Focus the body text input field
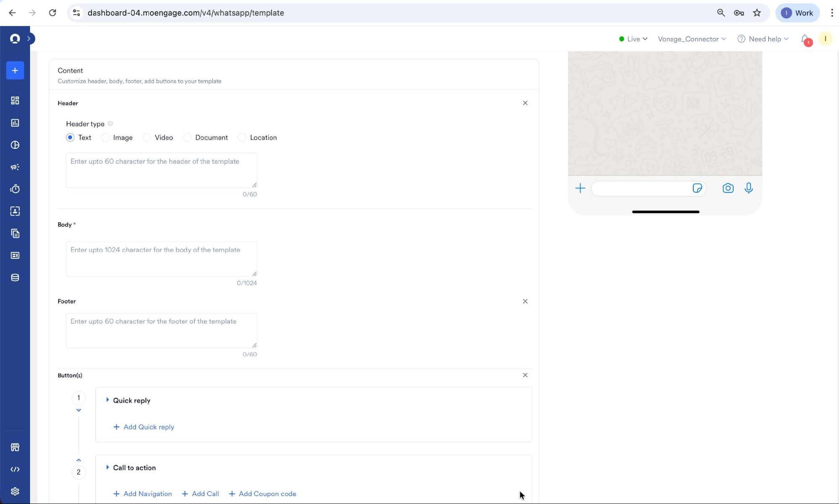 pos(162,259)
